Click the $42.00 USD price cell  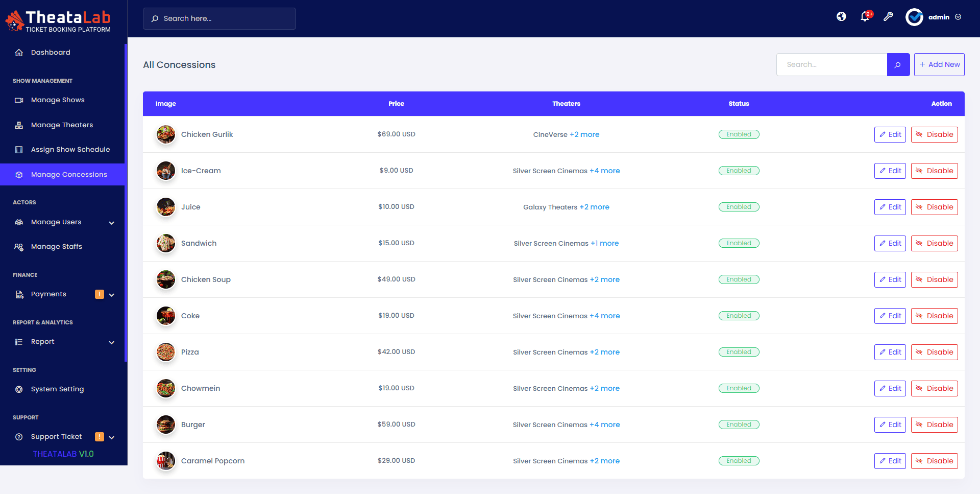(396, 352)
